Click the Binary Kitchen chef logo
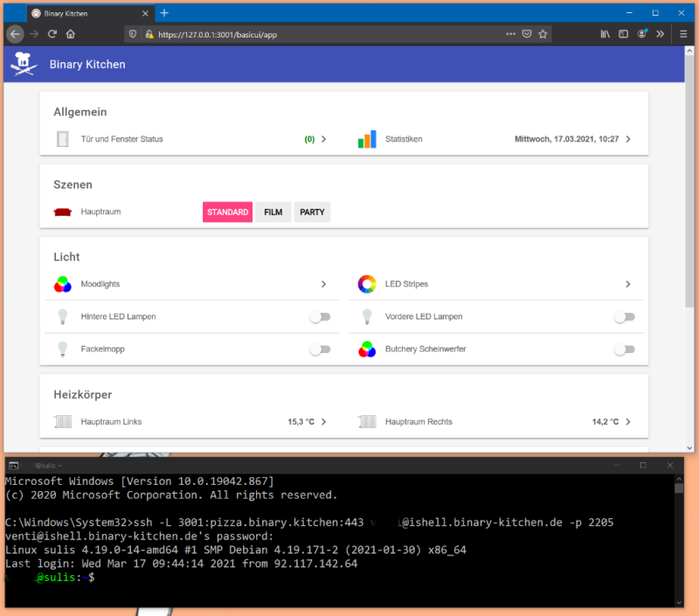Screen dimensions: 699x616 pyautogui.click(x=24, y=63)
